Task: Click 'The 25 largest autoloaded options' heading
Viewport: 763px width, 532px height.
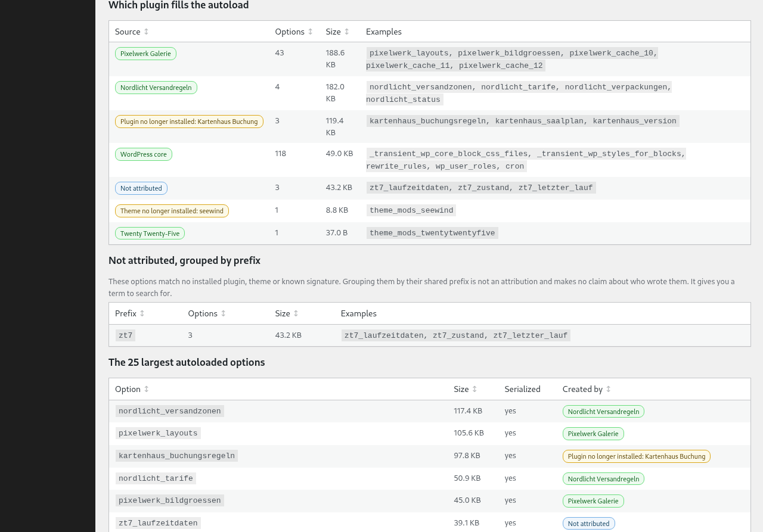Action: click(187, 362)
